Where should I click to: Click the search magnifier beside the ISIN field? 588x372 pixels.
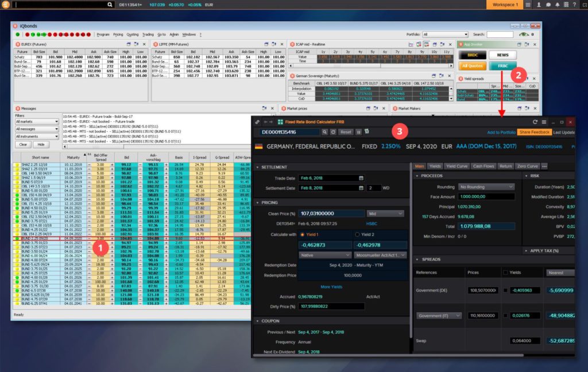(x=325, y=132)
